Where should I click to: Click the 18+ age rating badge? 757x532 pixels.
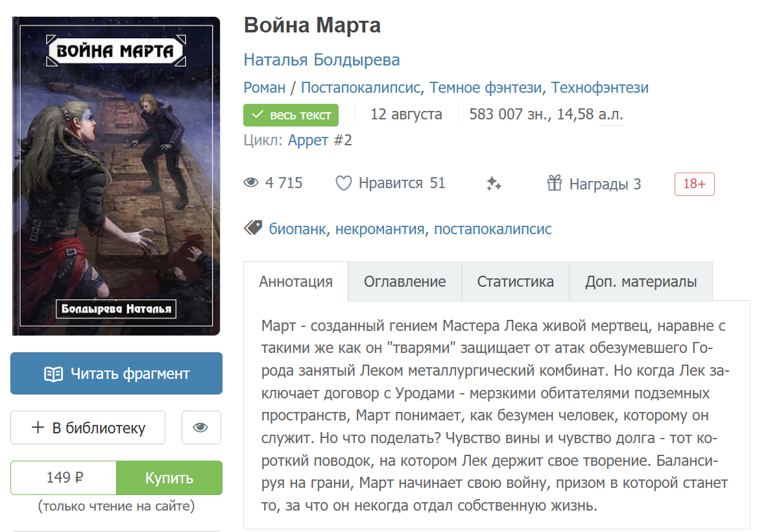pyautogui.click(x=694, y=184)
